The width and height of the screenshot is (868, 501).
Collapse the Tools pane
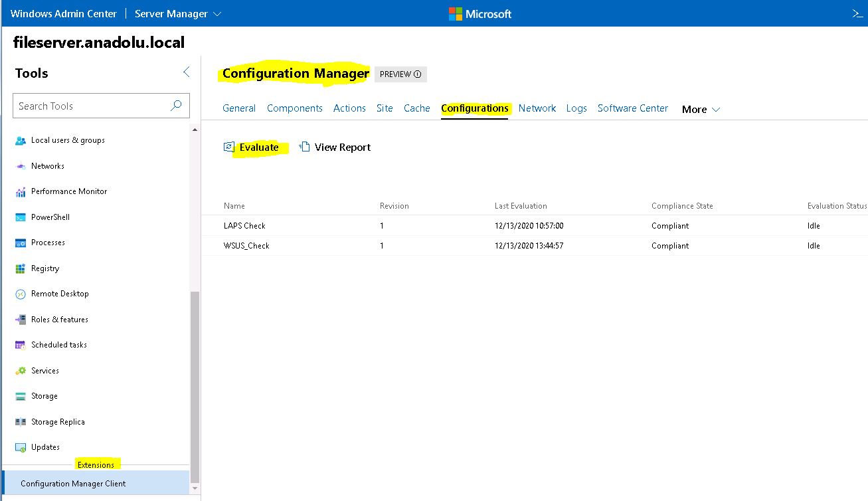click(x=186, y=72)
